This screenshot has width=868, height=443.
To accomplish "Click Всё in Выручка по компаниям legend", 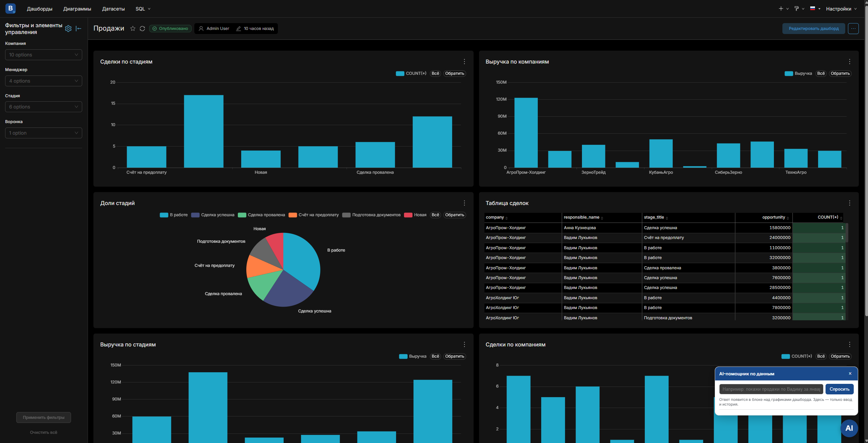I will click(821, 73).
